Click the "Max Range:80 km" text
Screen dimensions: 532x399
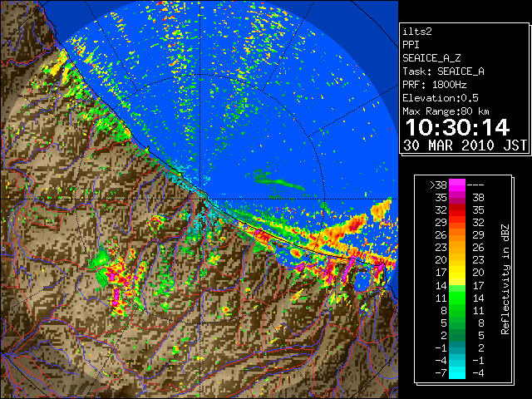point(446,111)
